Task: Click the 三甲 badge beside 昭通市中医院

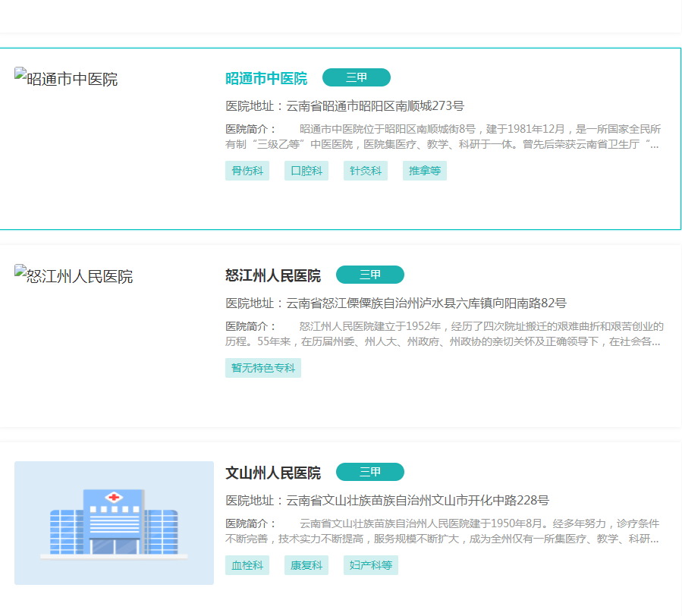Action: pos(357,77)
